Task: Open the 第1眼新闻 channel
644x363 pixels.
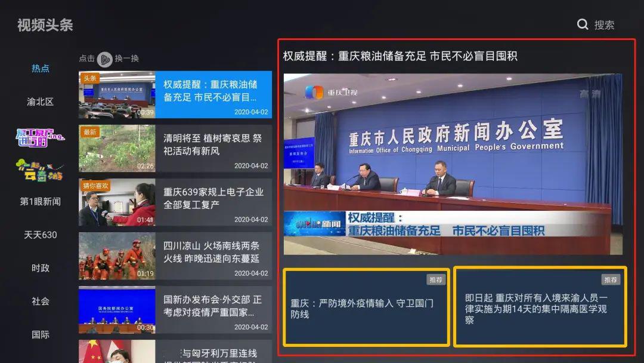Action: (x=40, y=202)
